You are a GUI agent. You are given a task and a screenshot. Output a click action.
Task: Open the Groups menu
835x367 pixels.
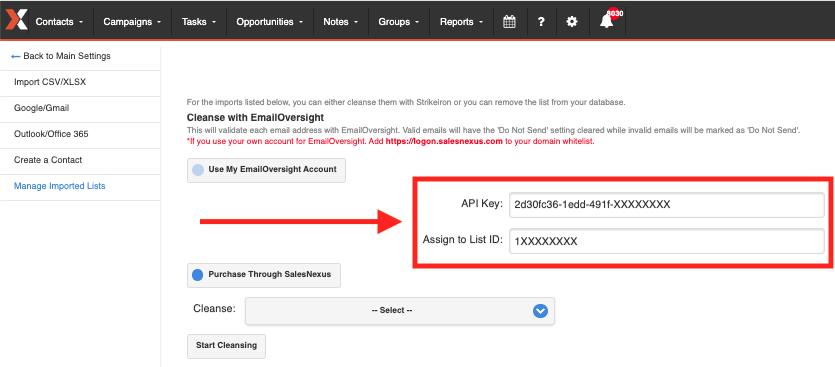click(x=399, y=22)
